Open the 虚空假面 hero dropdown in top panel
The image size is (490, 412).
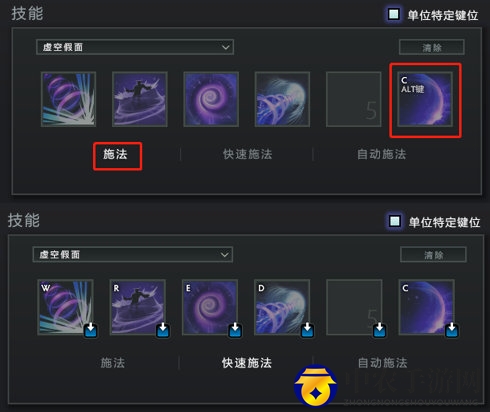coord(135,47)
